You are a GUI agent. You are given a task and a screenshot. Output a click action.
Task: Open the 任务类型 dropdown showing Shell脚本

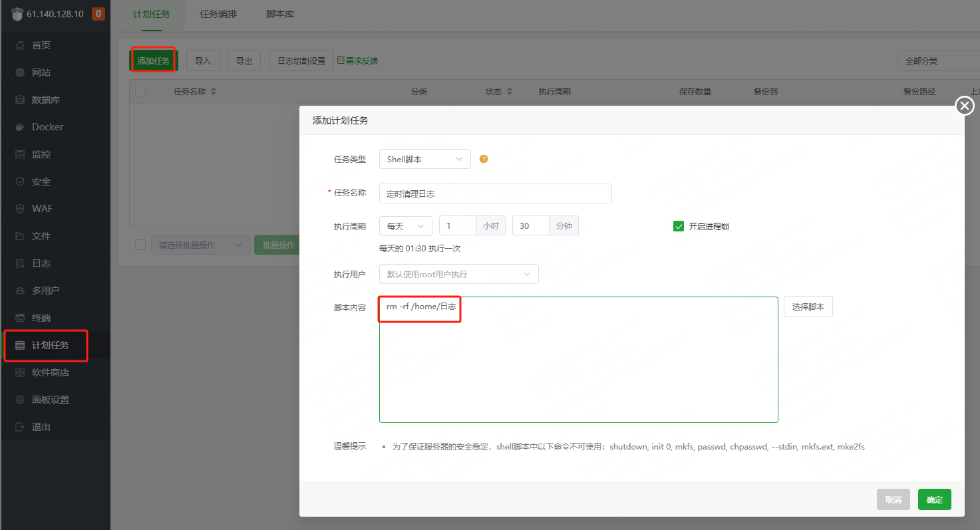click(x=424, y=159)
